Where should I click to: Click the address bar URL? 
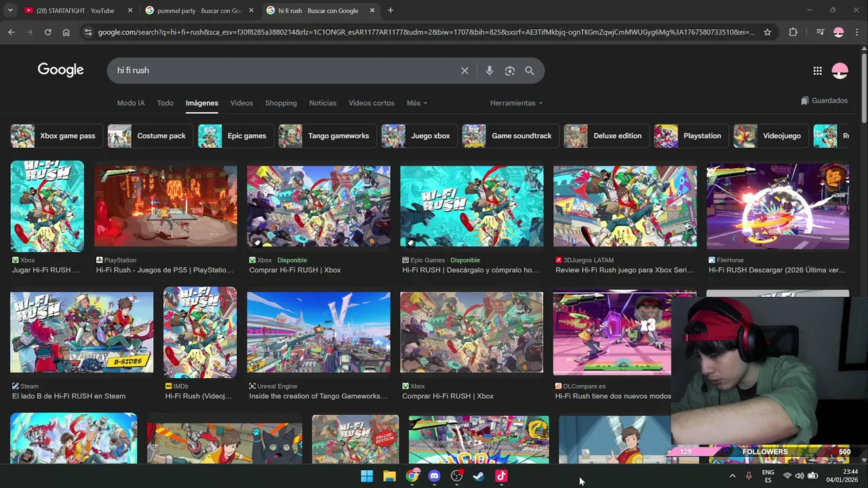click(426, 32)
